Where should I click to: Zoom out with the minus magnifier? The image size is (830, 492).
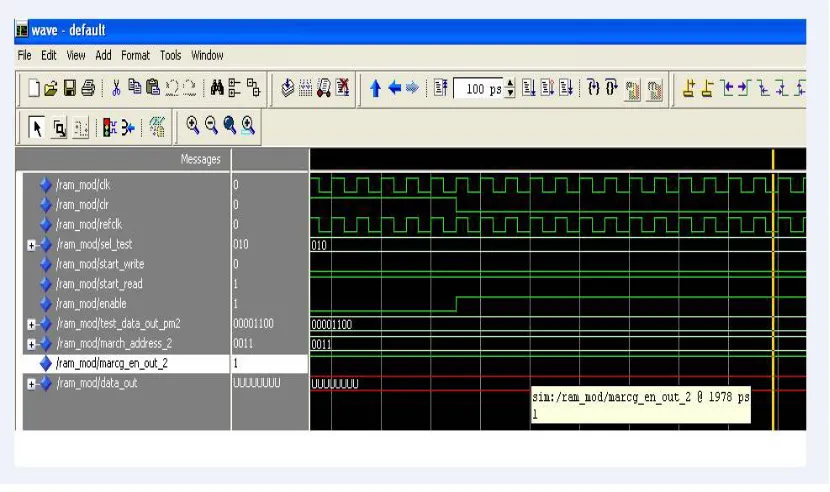point(211,126)
